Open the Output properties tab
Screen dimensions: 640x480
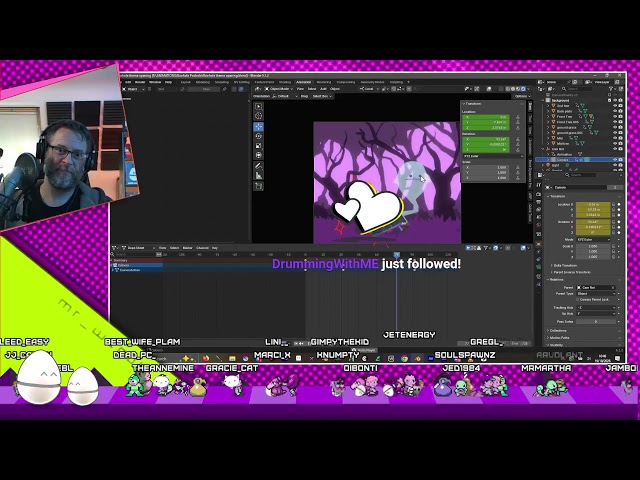tap(539, 202)
